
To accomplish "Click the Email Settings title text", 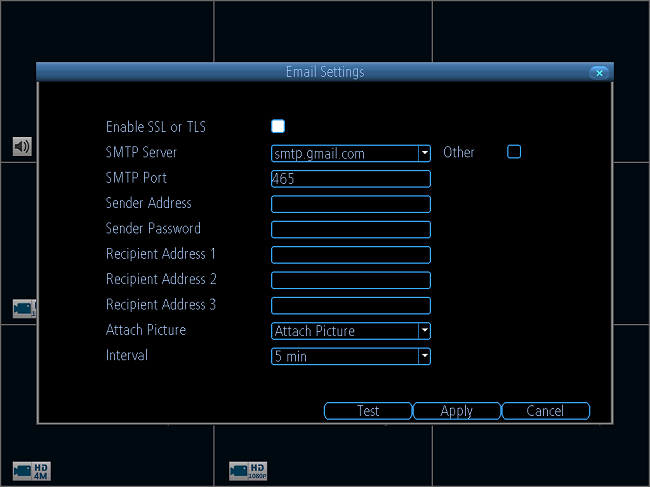I will click(x=325, y=72).
